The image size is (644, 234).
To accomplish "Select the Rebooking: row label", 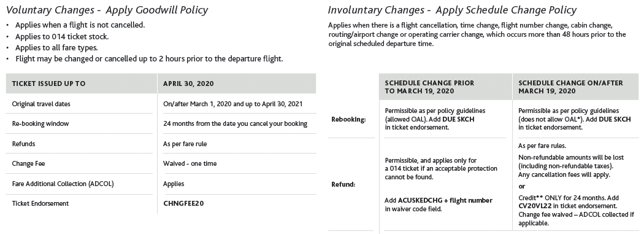I will click(348, 119).
